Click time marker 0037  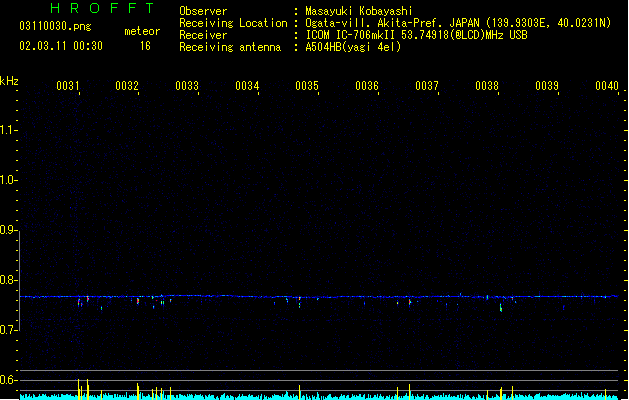point(427,86)
